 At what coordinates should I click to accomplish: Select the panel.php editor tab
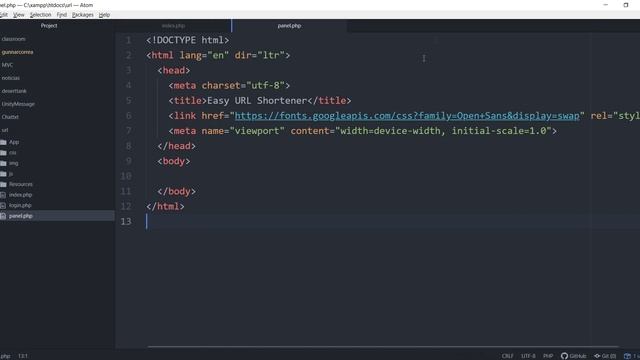(289, 26)
